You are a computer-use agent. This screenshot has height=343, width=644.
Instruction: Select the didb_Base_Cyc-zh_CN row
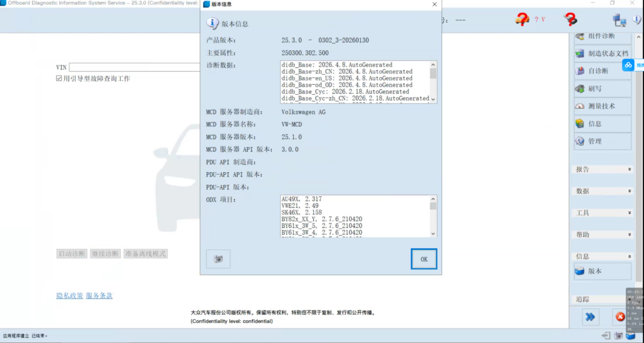355,98
